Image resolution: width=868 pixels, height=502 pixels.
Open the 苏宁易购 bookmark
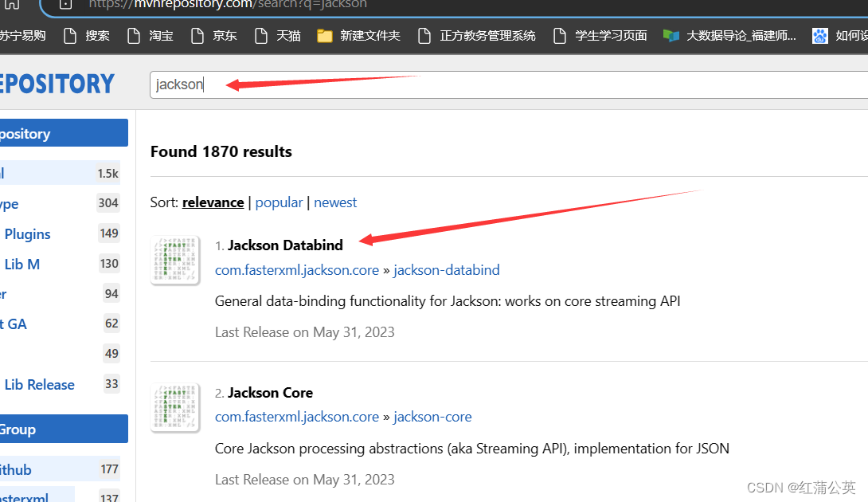tap(22, 36)
